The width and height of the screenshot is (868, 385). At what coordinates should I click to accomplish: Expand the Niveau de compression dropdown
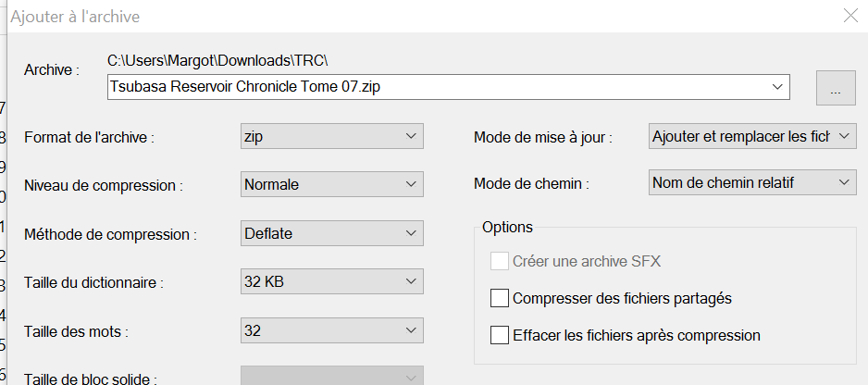pyautogui.click(x=332, y=184)
